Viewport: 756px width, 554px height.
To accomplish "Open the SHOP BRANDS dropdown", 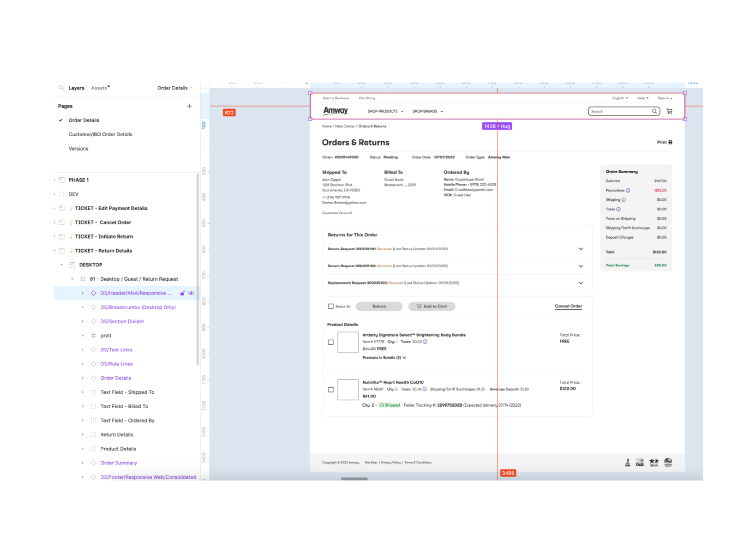I will [x=427, y=111].
